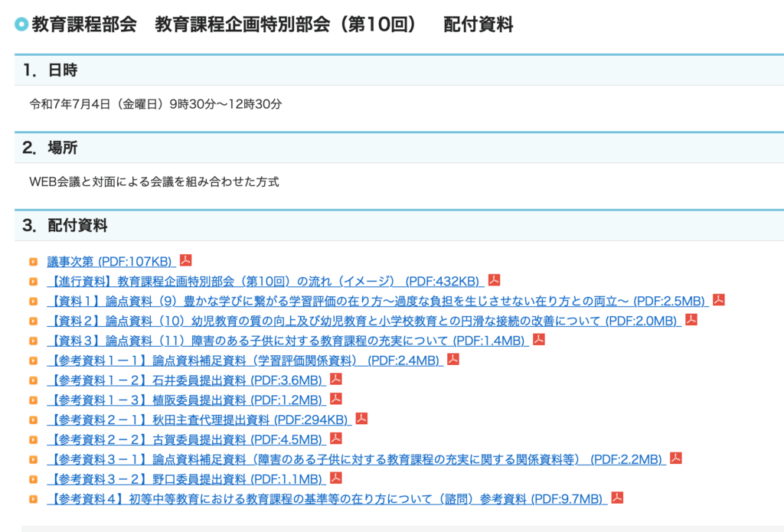Click PDF icon beside 野口委員提出資料
The height and width of the screenshot is (532, 784).
click(335, 478)
